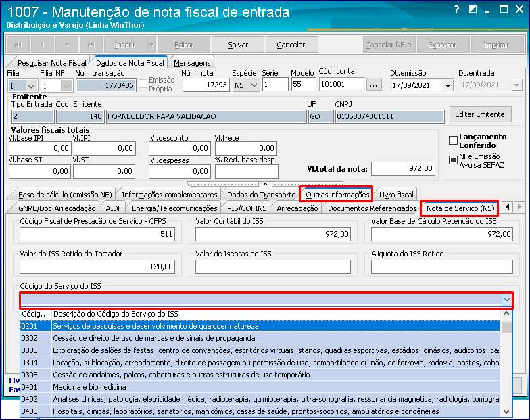This screenshot has height=420, width=530.
Task: Toggle Emissão Própria checkbox
Action: [143, 84]
